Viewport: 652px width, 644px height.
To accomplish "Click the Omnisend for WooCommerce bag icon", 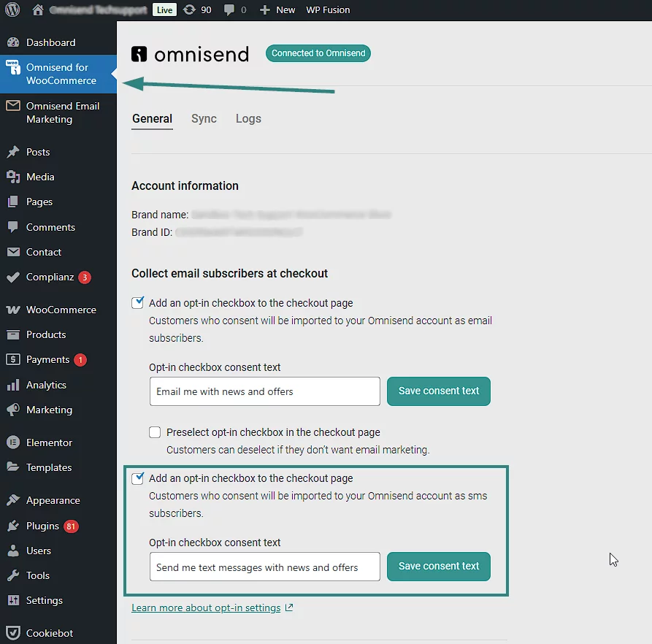I will coord(13,67).
